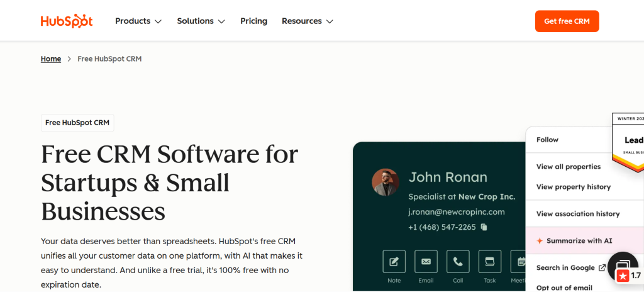This screenshot has width=644, height=292.
Task: Click the external link icon beside Search in Google
Action: pos(602,267)
